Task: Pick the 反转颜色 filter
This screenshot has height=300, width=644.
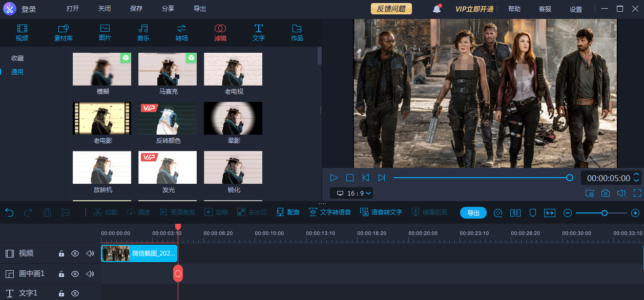Action: [x=168, y=118]
